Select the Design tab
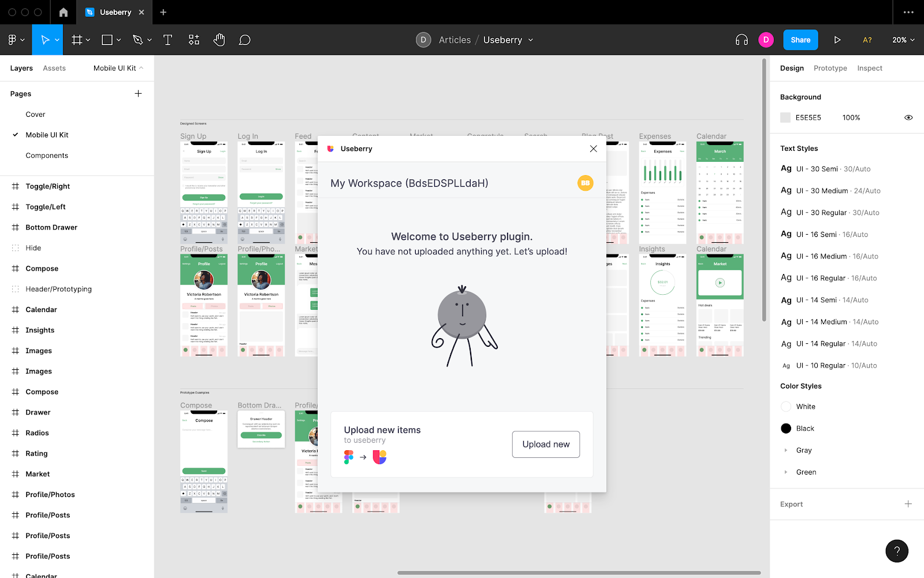The image size is (924, 578). tap(792, 68)
